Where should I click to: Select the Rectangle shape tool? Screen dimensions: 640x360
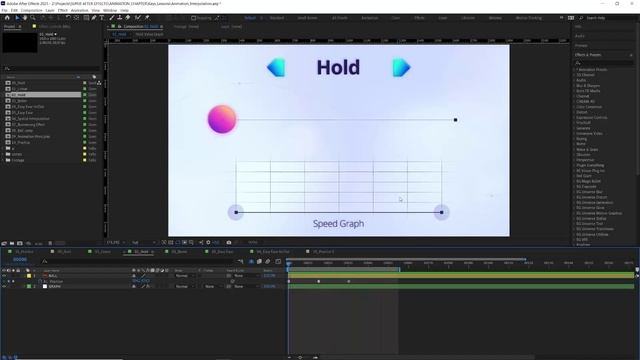[86, 18]
